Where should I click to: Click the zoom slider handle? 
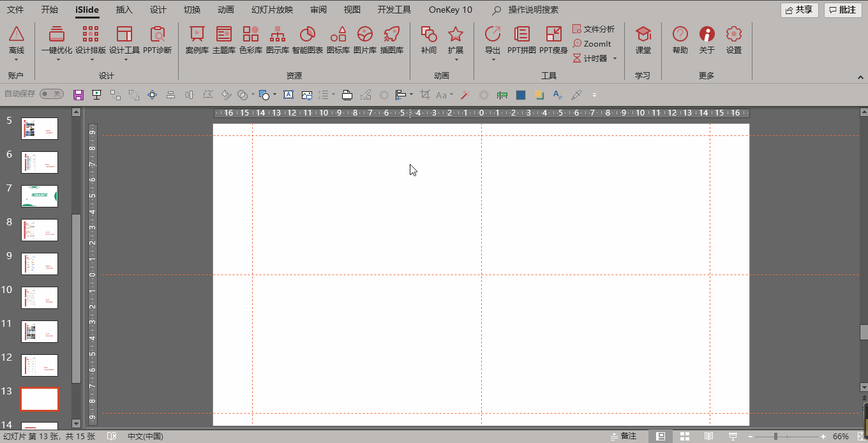[x=775, y=437]
